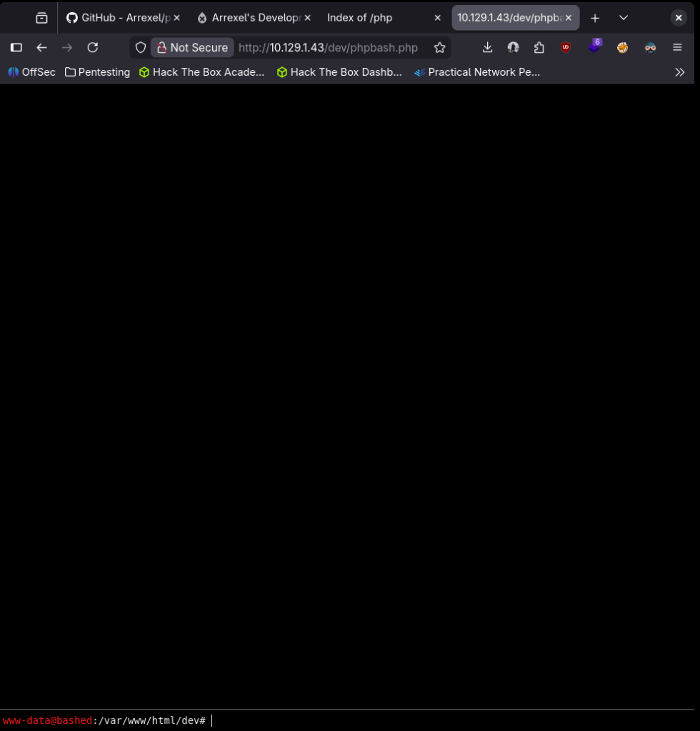Image resolution: width=700 pixels, height=731 pixels.
Task: Bookmark this page with star icon
Action: click(439, 48)
